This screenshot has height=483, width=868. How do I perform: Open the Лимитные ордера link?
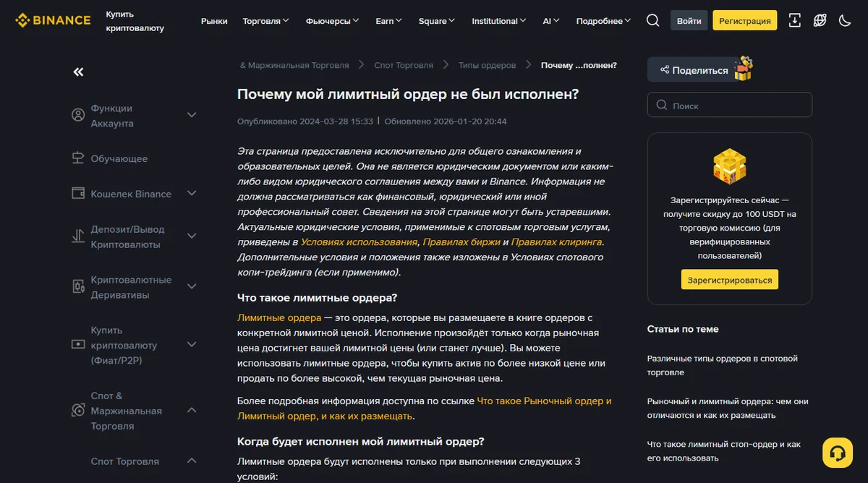pyautogui.click(x=279, y=317)
